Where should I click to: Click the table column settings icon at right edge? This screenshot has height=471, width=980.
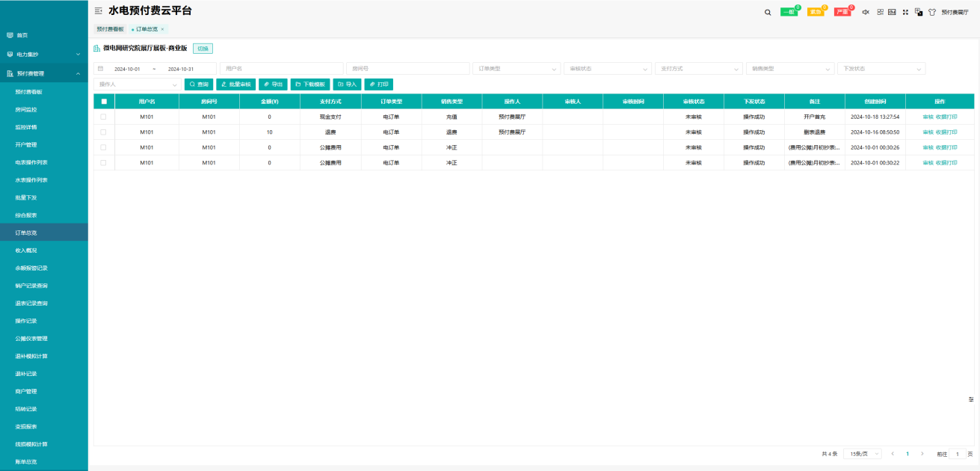[x=971, y=399]
